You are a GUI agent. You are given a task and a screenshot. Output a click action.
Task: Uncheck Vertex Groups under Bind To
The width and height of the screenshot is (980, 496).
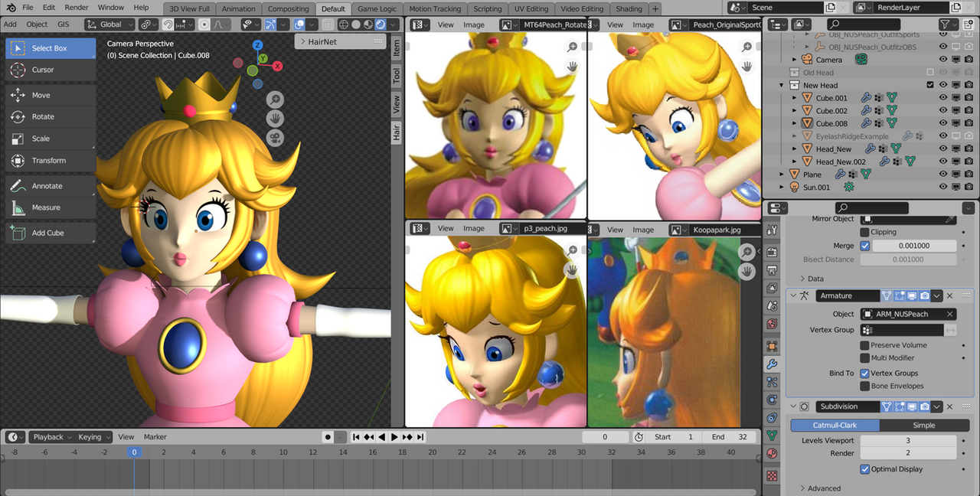pyautogui.click(x=865, y=374)
